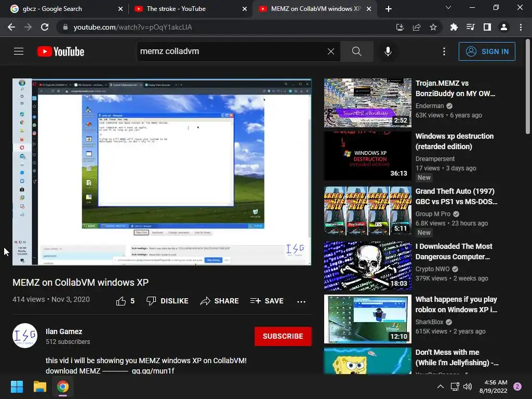532x399 pixels.
Task: Open Grand Theft Auto 1997 thumbnail
Action: pyautogui.click(x=368, y=211)
